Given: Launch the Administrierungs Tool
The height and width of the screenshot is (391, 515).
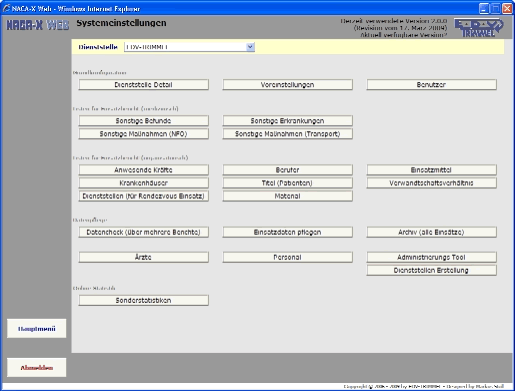Looking at the screenshot, I should [432, 257].
